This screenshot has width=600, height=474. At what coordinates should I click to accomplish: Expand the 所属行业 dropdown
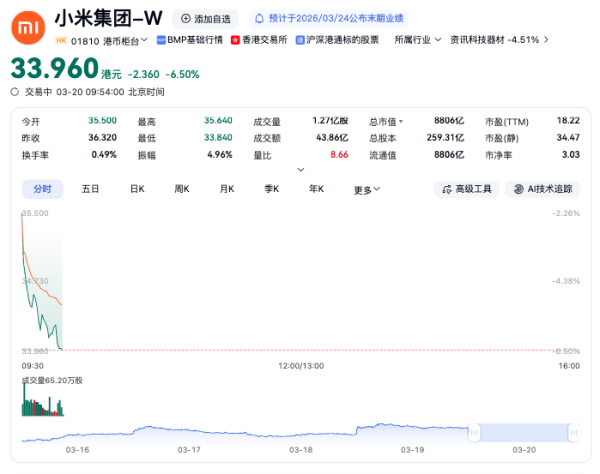click(x=418, y=40)
